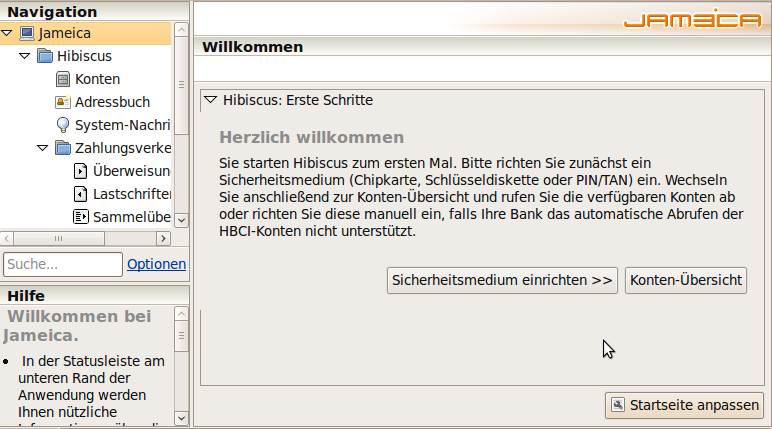Click the wrench icon in Startseite anpassen
The image size is (772, 429).
pyautogui.click(x=618, y=405)
